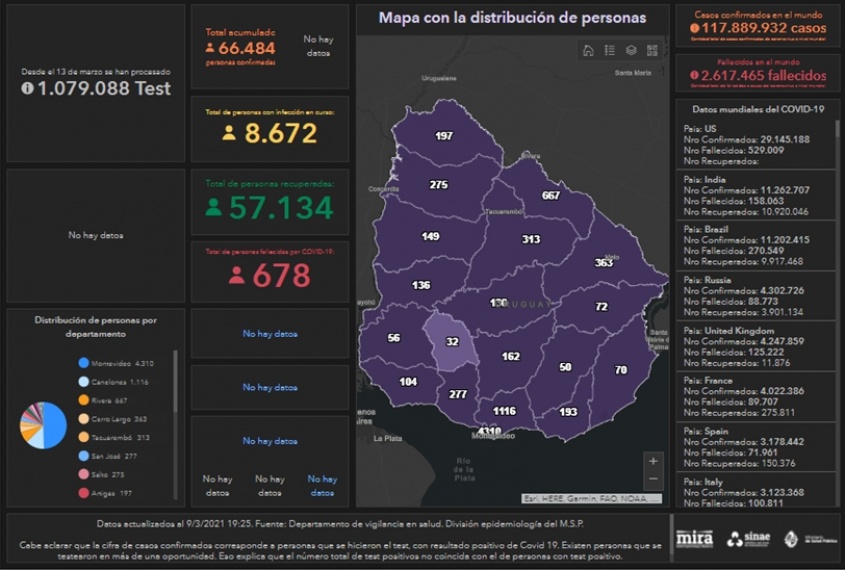Click the department labeled 1116 on map

tap(504, 411)
